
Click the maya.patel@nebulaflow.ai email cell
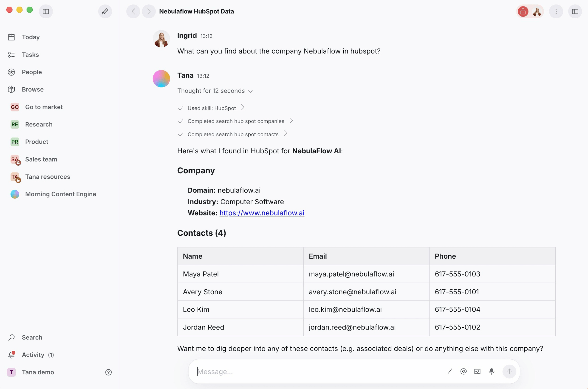(366, 274)
